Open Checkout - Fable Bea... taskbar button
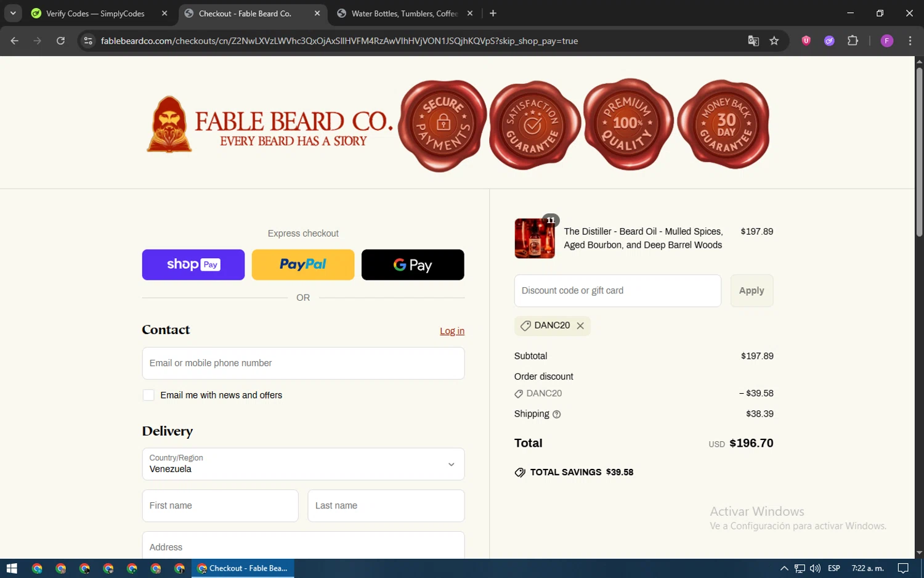Screen dimensions: 924x578 coord(243,568)
